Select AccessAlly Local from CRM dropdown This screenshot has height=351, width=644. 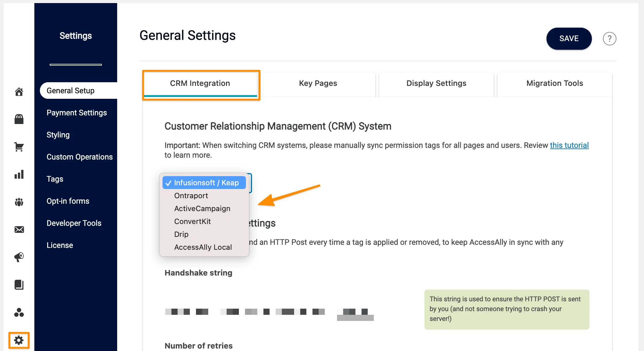click(x=204, y=247)
